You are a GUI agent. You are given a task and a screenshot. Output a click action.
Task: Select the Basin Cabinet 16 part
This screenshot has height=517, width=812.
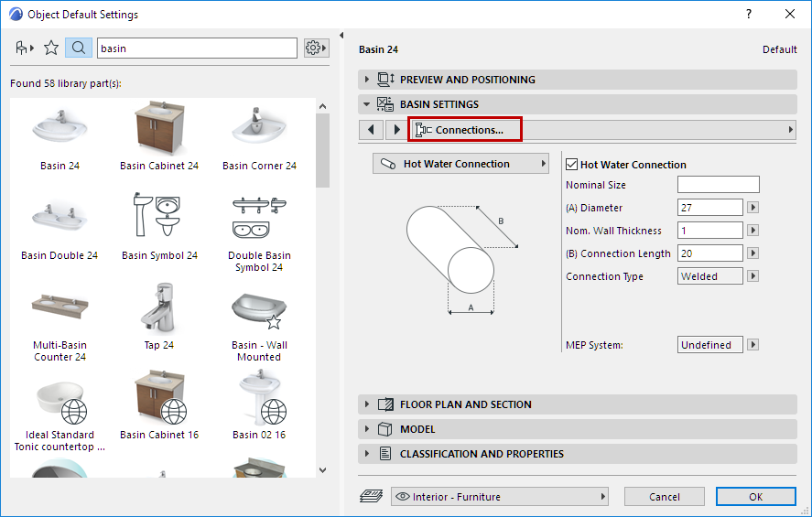point(159,404)
